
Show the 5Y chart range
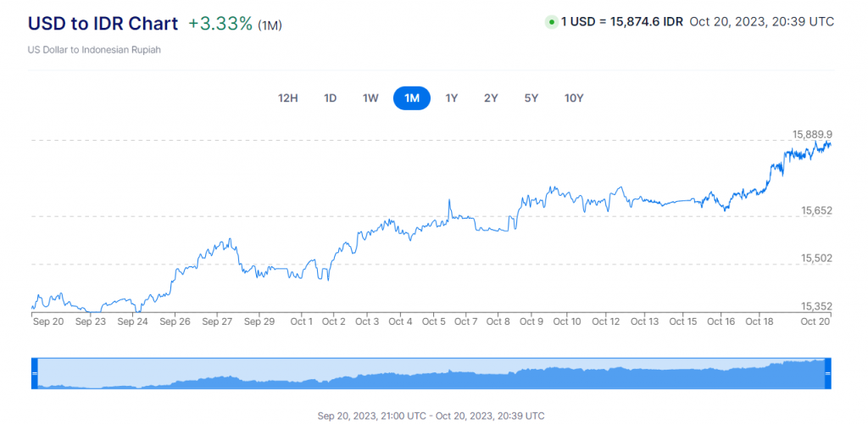point(531,98)
